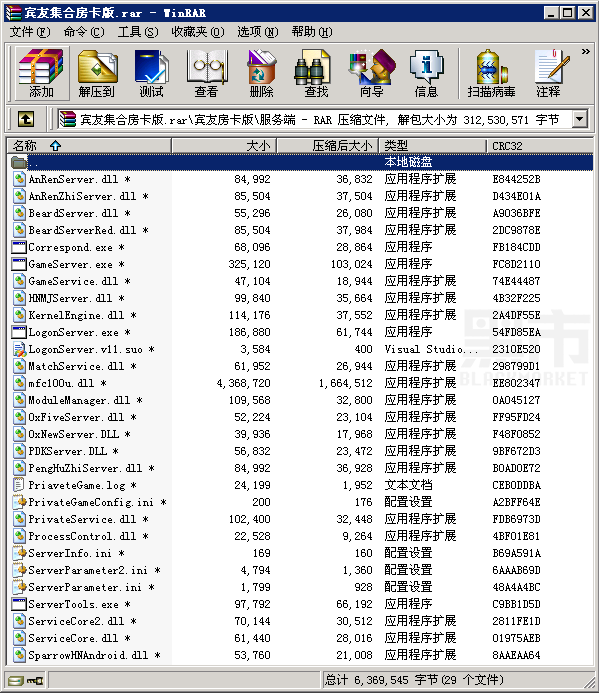599x693 pixels.
Task: Click the LogonServer.v11.suo file icon
Action: pos(19,349)
